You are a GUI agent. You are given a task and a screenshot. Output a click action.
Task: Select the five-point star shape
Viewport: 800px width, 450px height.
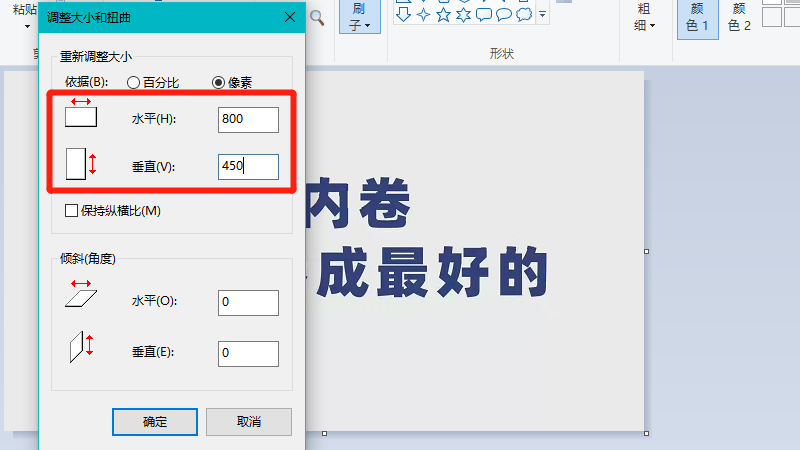click(443, 15)
